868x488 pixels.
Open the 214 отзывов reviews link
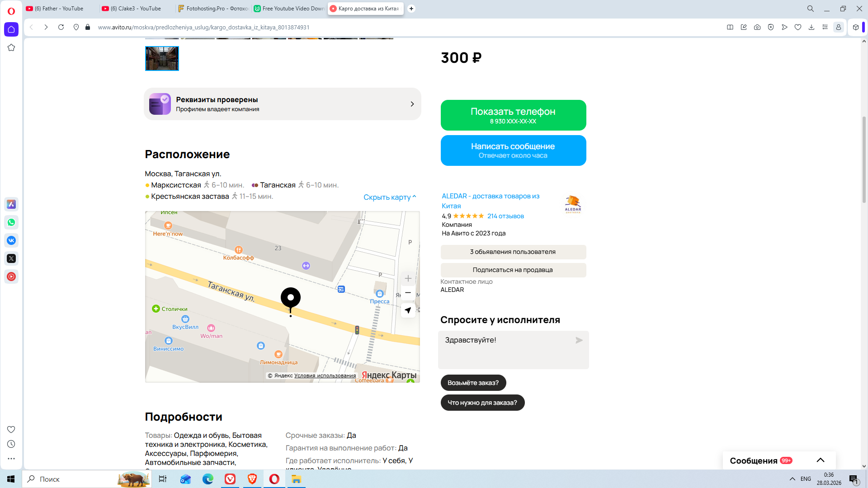click(x=505, y=216)
